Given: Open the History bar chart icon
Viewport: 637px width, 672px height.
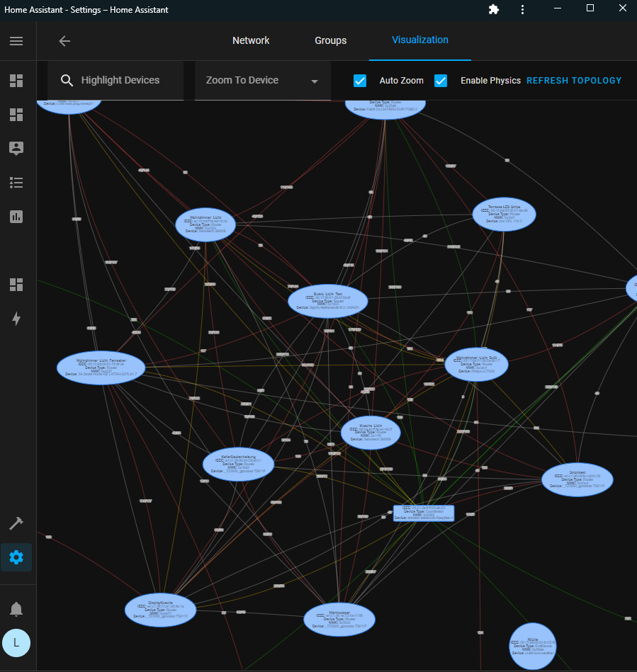Looking at the screenshot, I should click(16, 217).
